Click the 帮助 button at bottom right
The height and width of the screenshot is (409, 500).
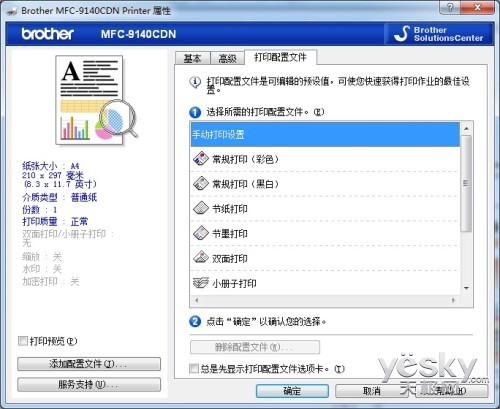(452, 391)
